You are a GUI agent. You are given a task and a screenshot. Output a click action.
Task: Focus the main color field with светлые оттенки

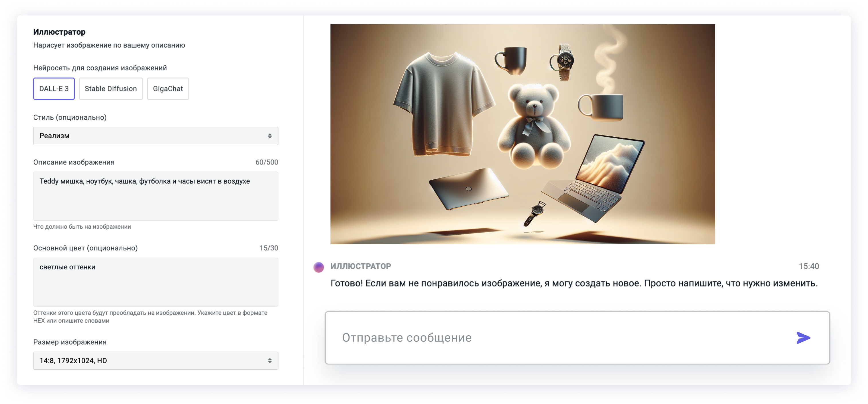point(155,282)
